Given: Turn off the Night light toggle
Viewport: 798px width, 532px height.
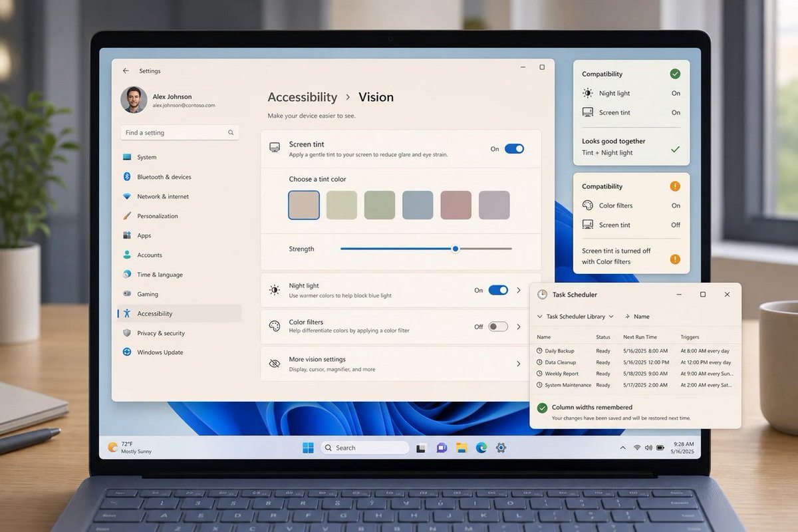Looking at the screenshot, I should click(498, 290).
